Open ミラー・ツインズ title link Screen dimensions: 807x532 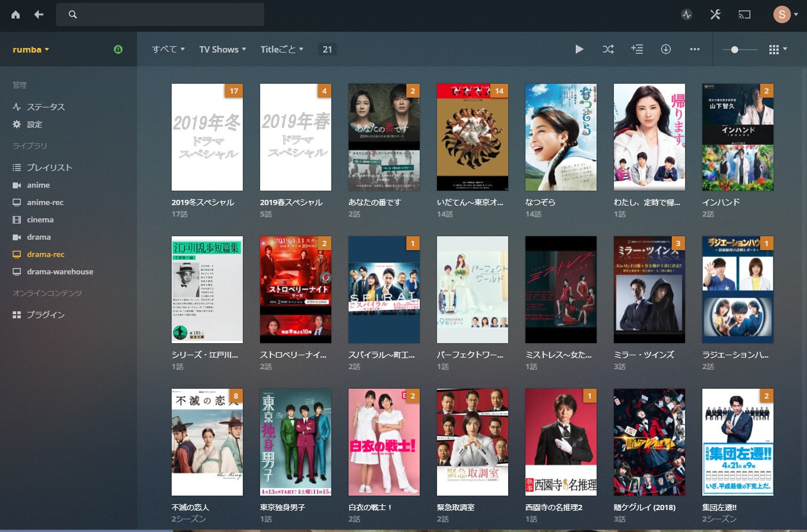coord(644,355)
